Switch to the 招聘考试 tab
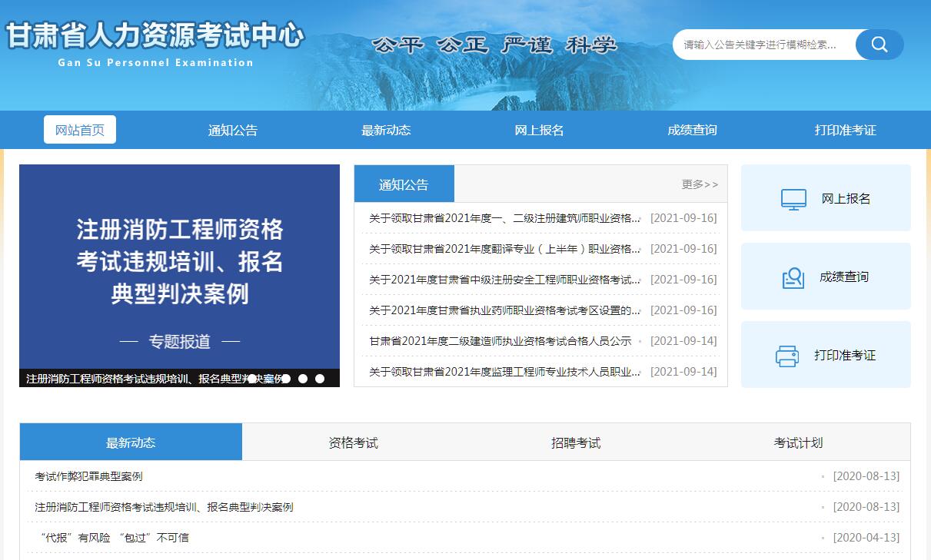931x560 pixels. point(575,442)
